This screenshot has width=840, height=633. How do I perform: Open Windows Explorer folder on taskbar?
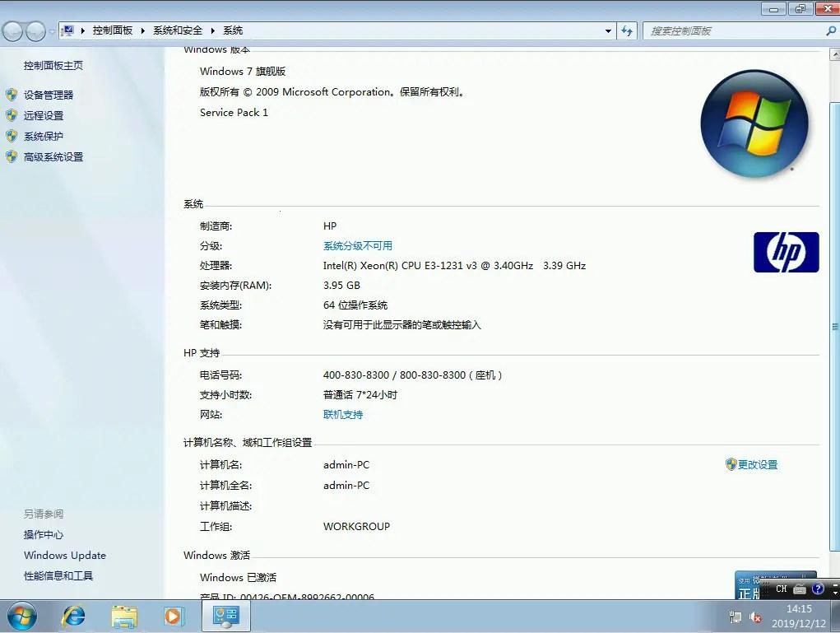point(124,617)
